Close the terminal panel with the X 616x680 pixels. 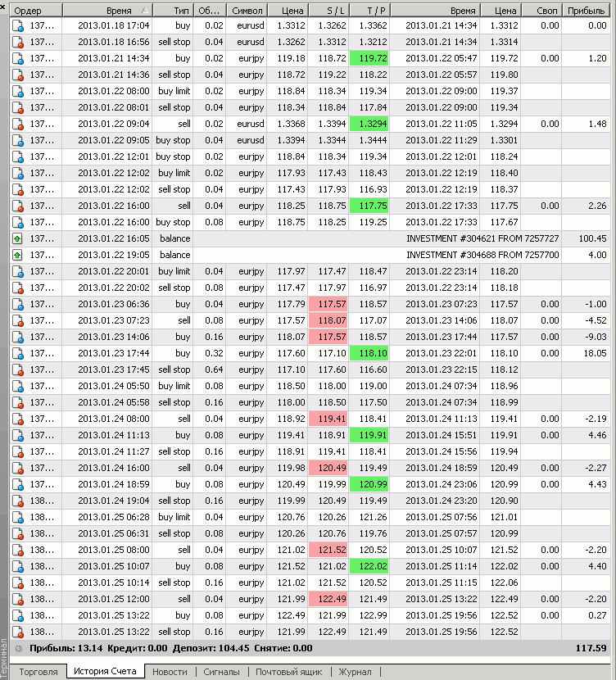[x=3, y=7]
